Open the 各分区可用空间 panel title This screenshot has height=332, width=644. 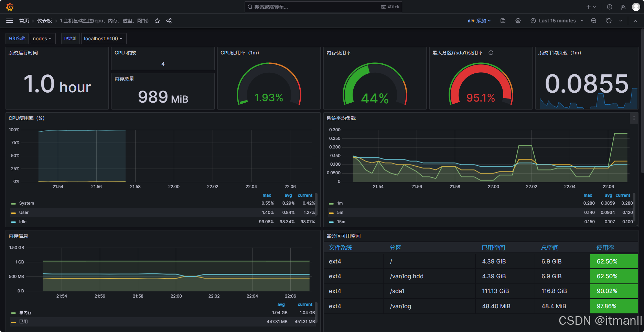click(x=343, y=236)
